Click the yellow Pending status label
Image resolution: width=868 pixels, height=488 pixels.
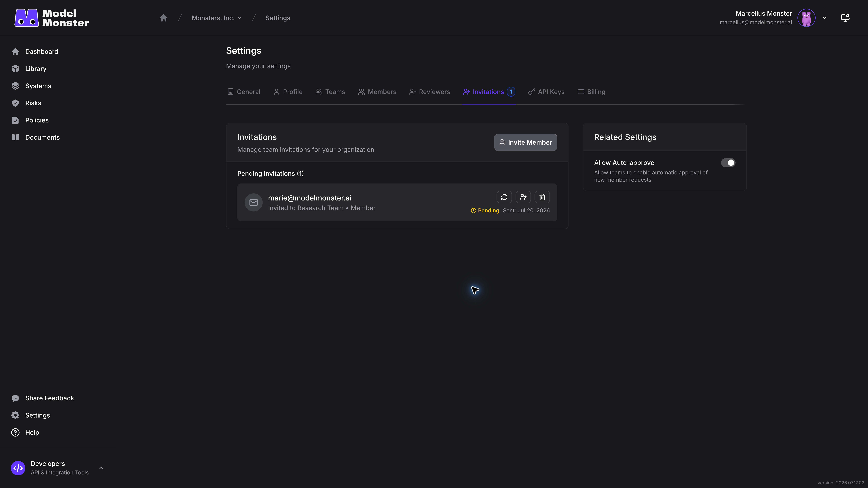pyautogui.click(x=485, y=211)
